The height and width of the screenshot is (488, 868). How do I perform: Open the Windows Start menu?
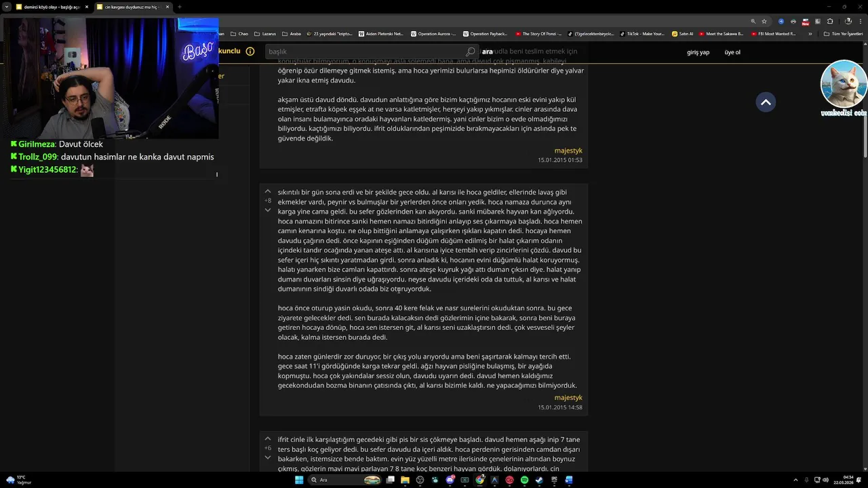pos(299,480)
